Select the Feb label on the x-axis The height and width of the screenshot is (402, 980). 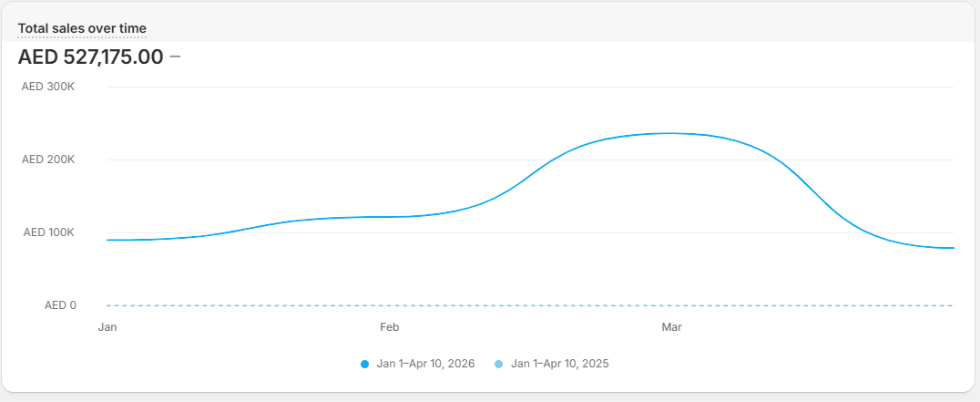pyautogui.click(x=390, y=326)
